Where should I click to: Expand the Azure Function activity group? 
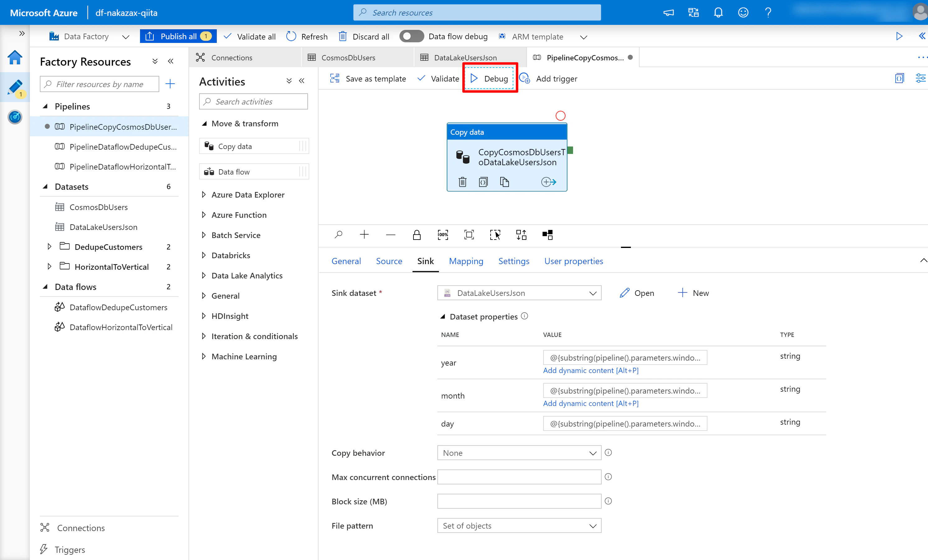coord(204,215)
